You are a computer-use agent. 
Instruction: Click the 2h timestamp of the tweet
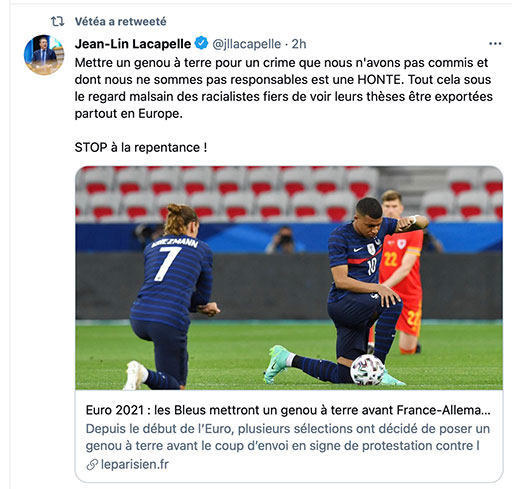pyautogui.click(x=299, y=44)
